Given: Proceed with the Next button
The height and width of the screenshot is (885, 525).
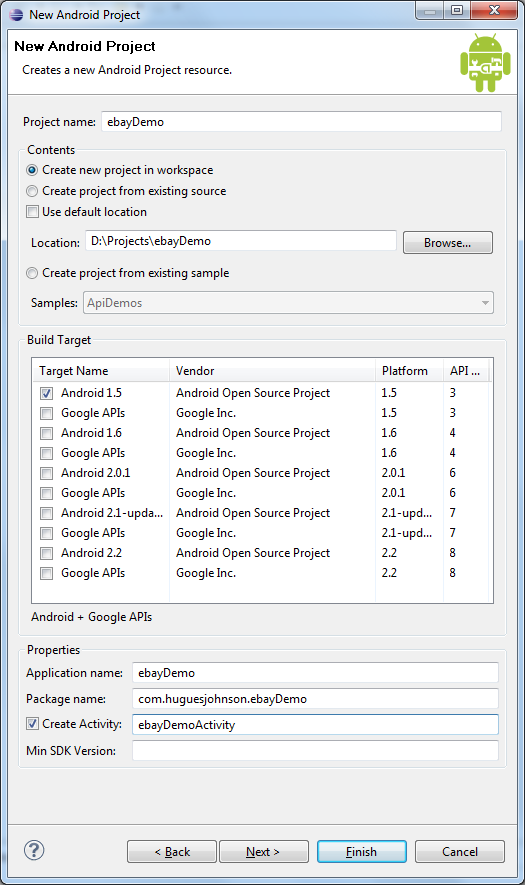Looking at the screenshot, I should click(264, 852).
